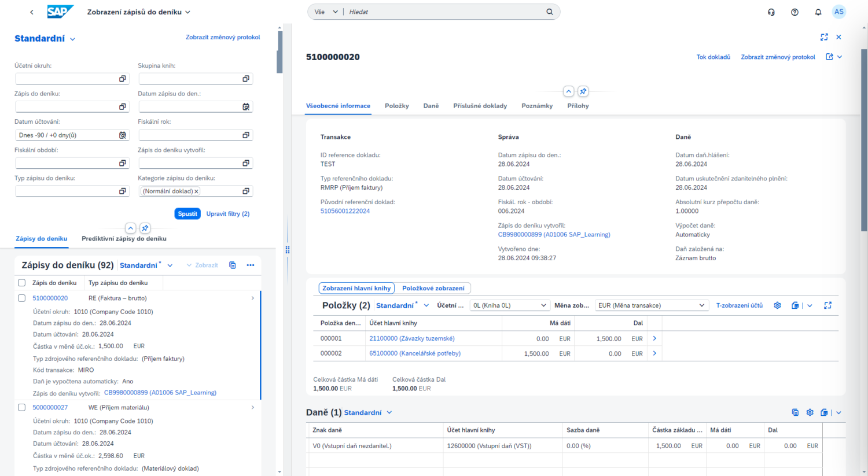Open the Účetní kniha 0L dropdown
This screenshot has height=476, width=868.
509,305
